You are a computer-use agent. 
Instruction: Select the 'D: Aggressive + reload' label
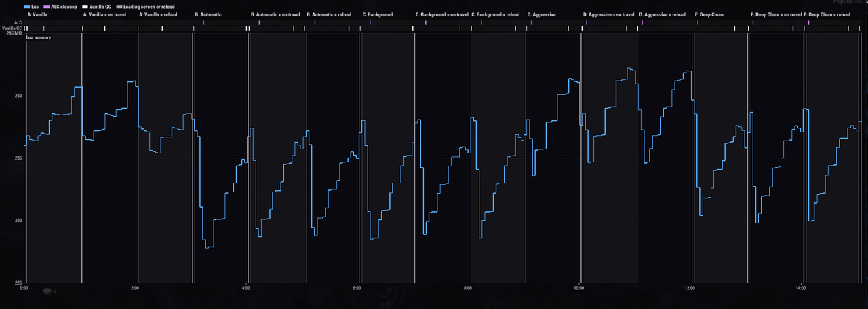coord(663,14)
